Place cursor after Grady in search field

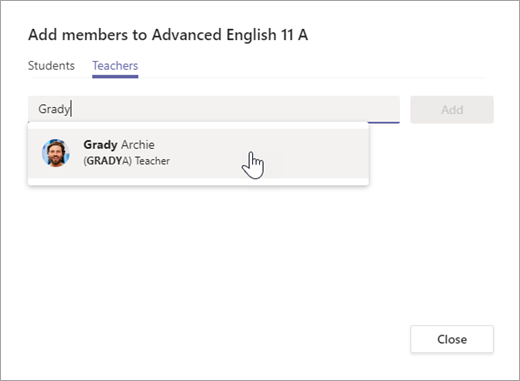(x=71, y=109)
